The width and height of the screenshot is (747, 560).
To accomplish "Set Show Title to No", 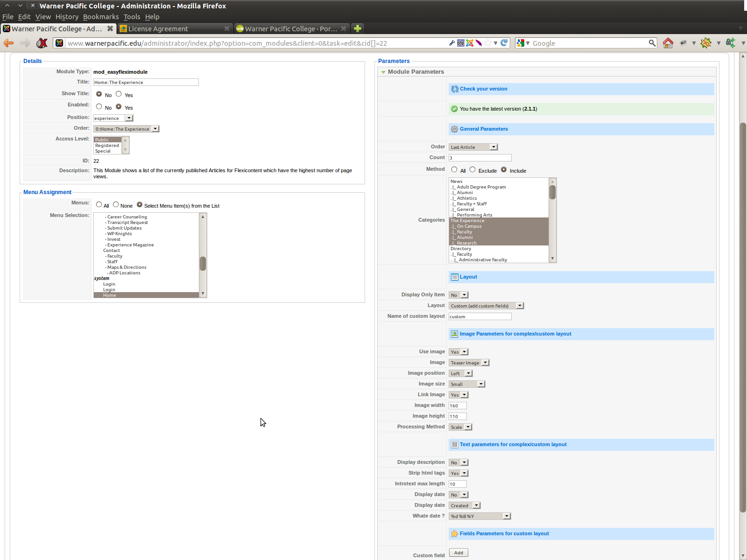I will click(x=99, y=94).
